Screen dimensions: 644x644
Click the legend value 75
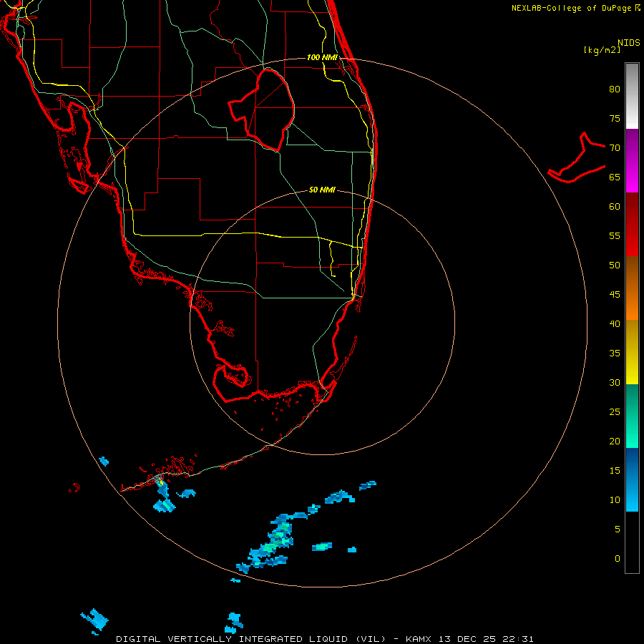click(615, 118)
